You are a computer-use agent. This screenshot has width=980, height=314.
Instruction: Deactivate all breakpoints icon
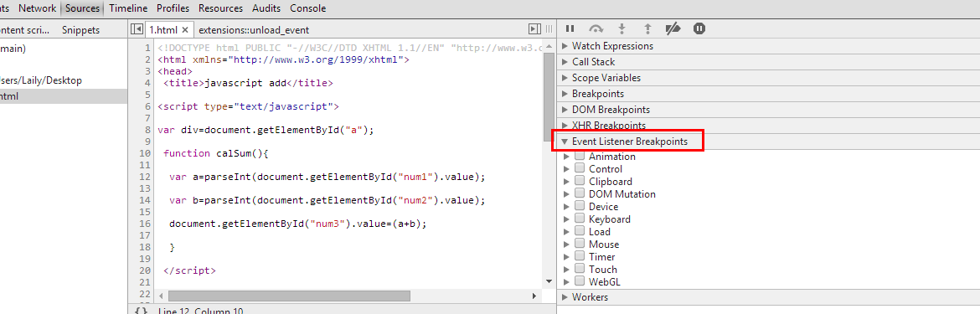[673, 28]
